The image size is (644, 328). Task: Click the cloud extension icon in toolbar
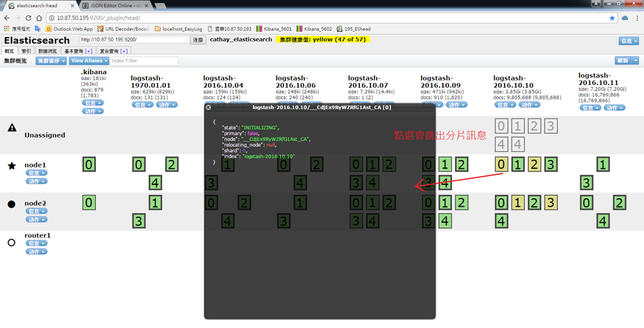pos(625,18)
